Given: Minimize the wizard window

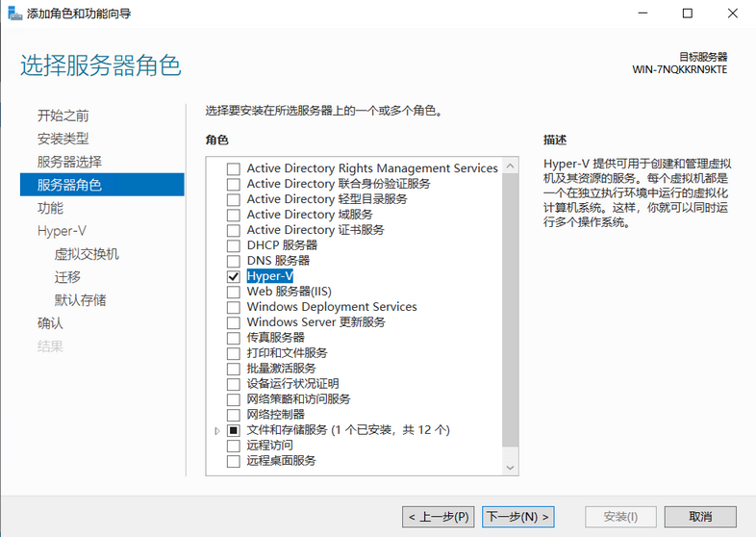Looking at the screenshot, I should [x=643, y=13].
